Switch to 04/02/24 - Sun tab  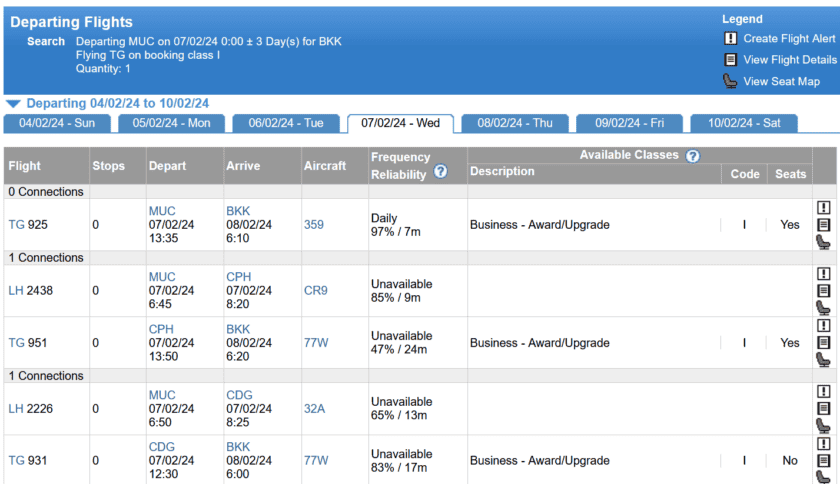click(57, 123)
